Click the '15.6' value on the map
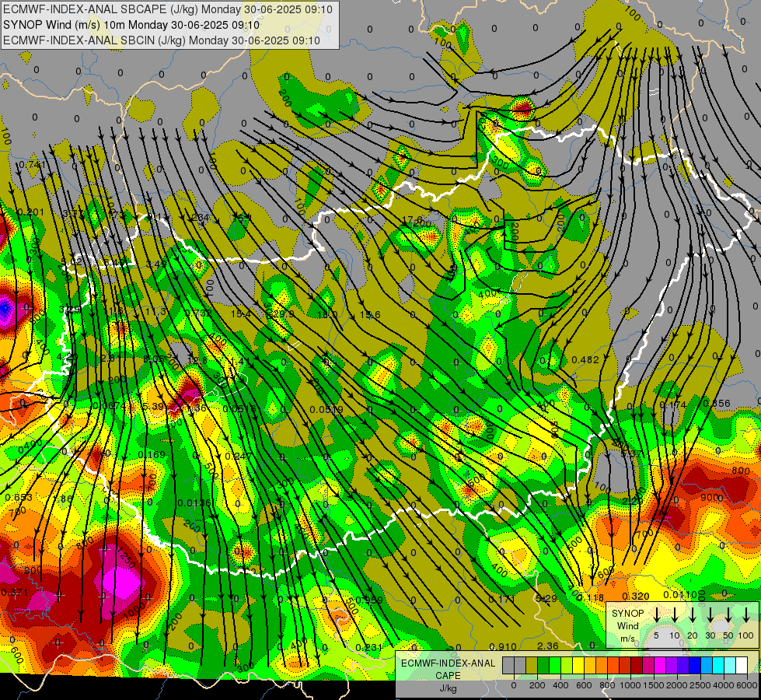The image size is (761, 700). click(370, 315)
